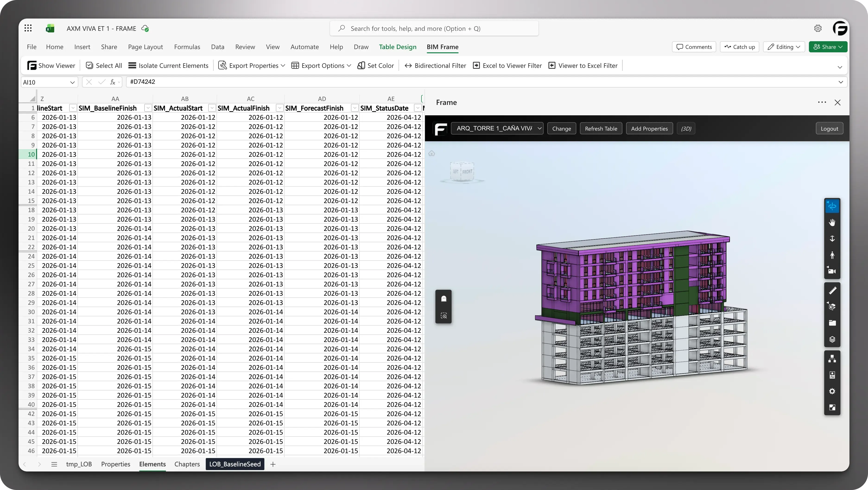
Task: Toggle Bidirectional Filter
Action: point(435,66)
